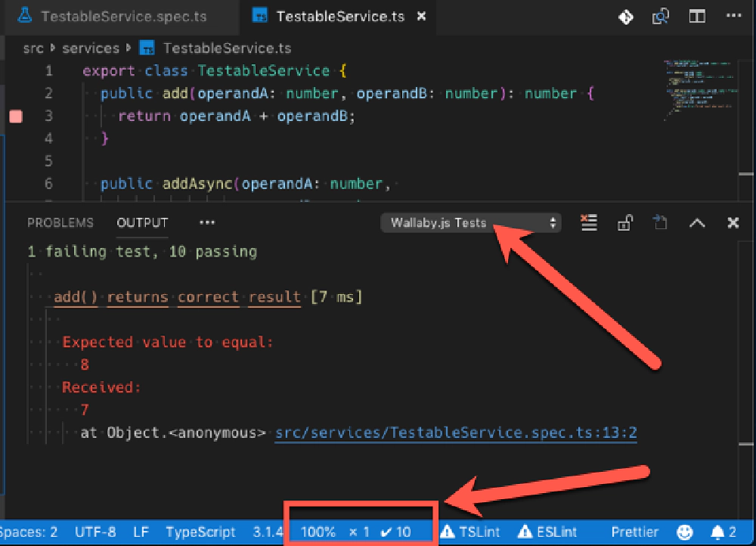The width and height of the screenshot is (756, 546).
Task: Select the OUTPUT panel tab
Action: (x=142, y=222)
